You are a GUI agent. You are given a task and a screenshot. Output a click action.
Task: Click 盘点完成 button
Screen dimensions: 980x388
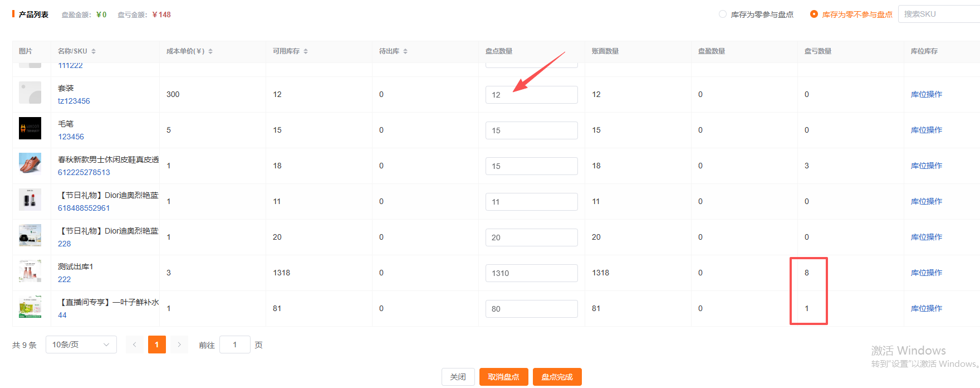click(557, 377)
